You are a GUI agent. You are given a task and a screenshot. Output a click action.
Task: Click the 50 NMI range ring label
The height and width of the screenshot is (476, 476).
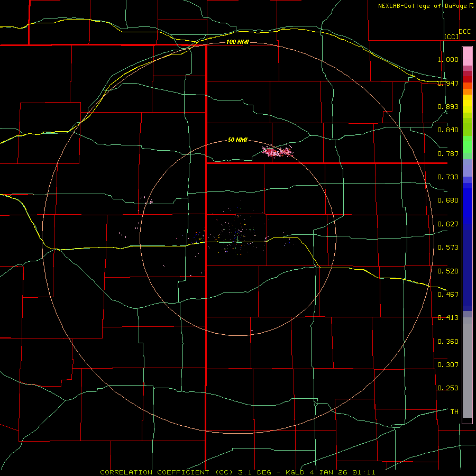237,140
